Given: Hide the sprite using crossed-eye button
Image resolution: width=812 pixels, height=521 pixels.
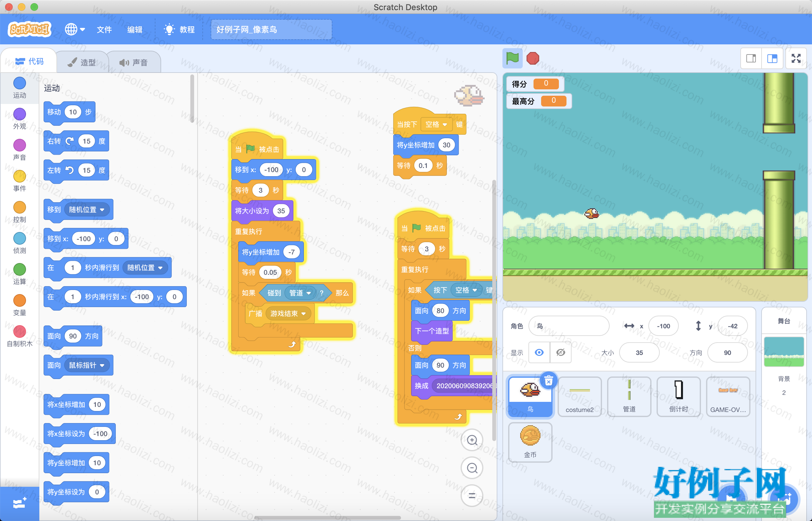Looking at the screenshot, I should [x=560, y=352].
